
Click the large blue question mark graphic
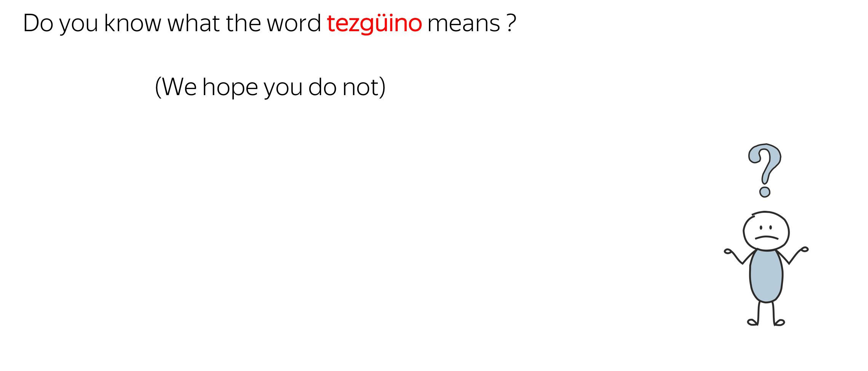pyautogui.click(x=764, y=170)
